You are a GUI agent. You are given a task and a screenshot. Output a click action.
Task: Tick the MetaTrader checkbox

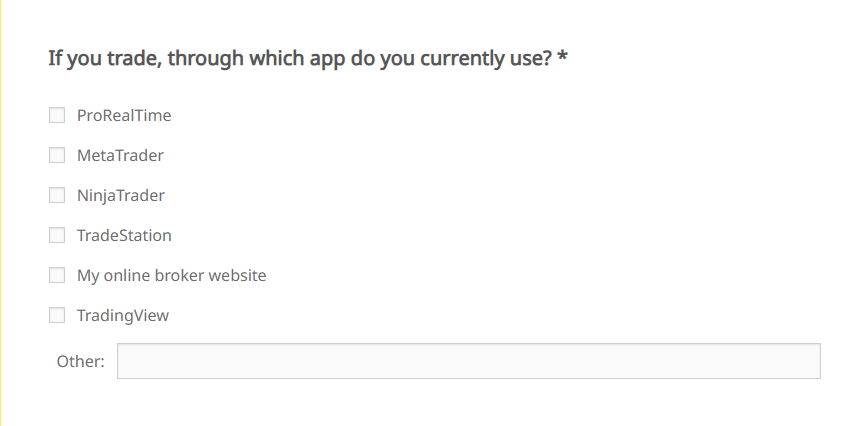[x=57, y=156]
